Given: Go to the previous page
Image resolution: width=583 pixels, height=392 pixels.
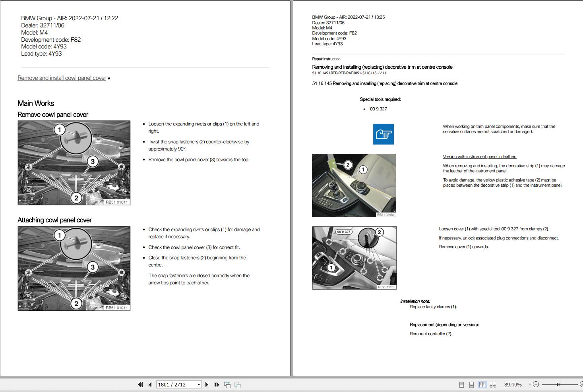Looking at the screenshot, I should coord(150,384).
